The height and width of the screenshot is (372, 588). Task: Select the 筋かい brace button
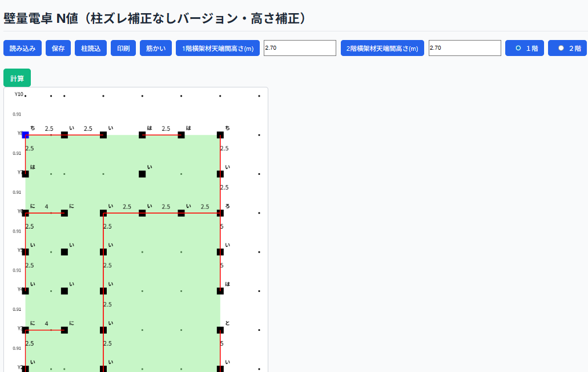[x=156, y=48]
